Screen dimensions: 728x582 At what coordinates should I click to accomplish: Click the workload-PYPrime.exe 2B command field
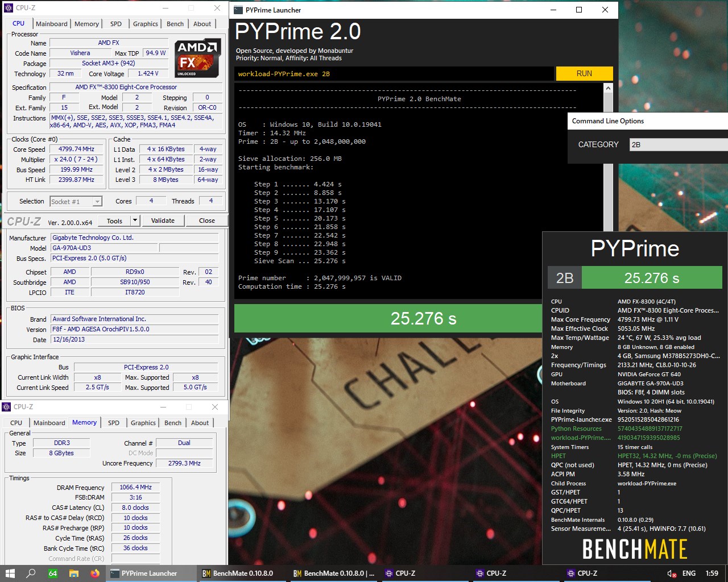[394, 74]
